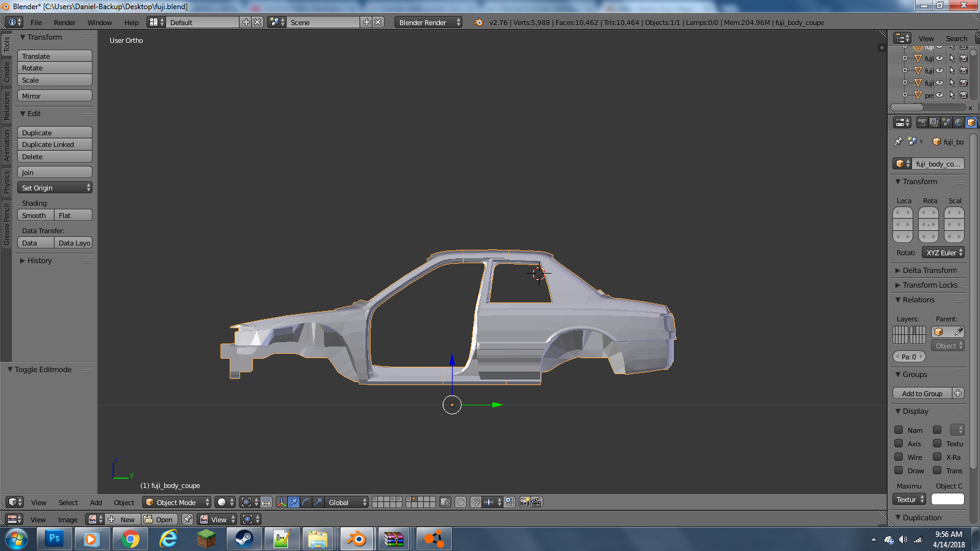
Task: Click the OpenGL render image camera icon
Action: (524, 502)
